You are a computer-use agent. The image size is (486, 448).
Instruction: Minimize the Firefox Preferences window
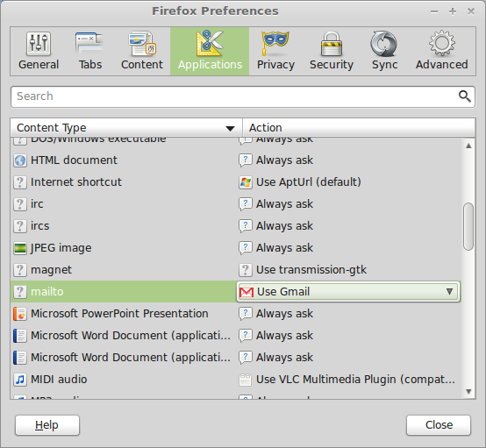[434, 11]
